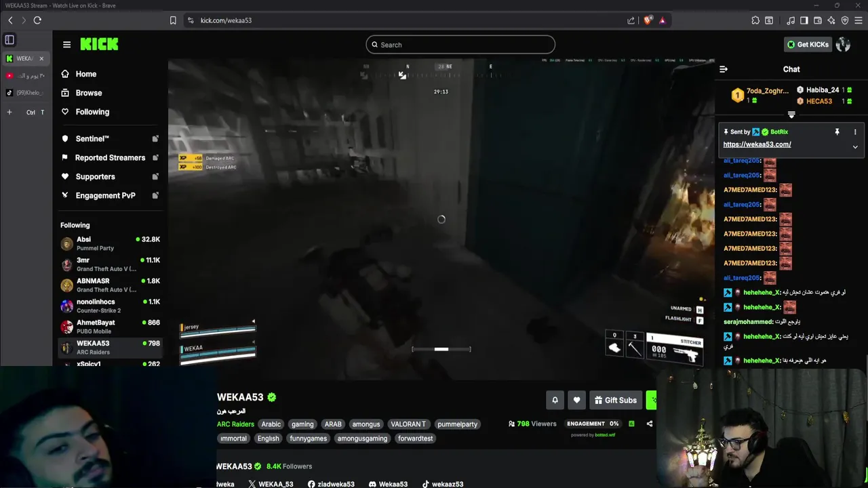Open Engagement PvP sidebar item
This screenshot has height=488, width=868.
pos(110,195)
